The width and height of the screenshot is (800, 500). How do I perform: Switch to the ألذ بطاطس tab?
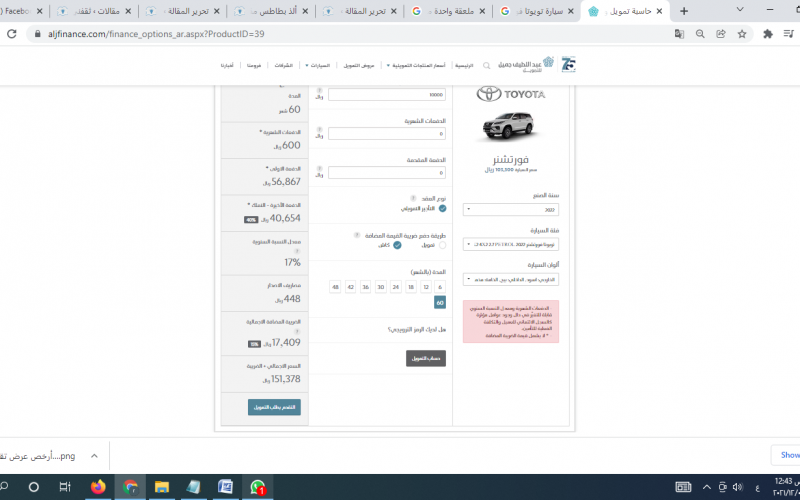pyautogui.click(x=270, y=11)
